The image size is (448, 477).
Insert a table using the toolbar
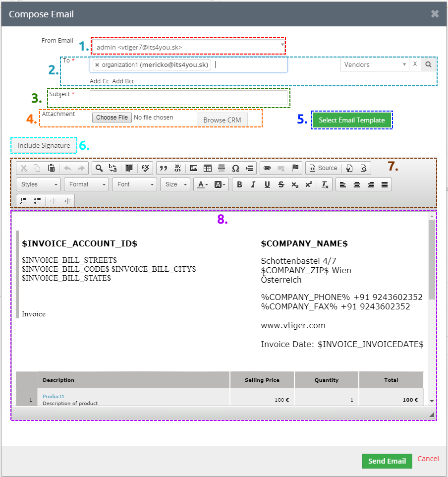tap(208, 168)
